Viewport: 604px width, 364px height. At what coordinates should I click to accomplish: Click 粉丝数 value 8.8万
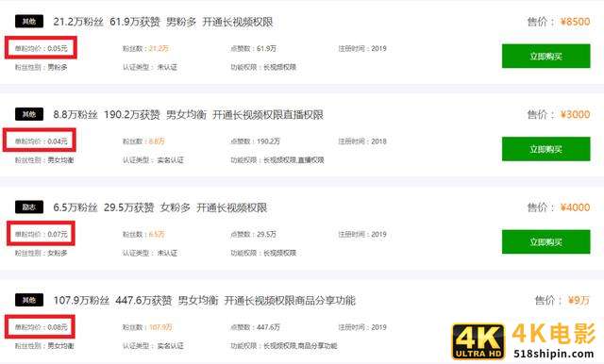click(157, 141)
